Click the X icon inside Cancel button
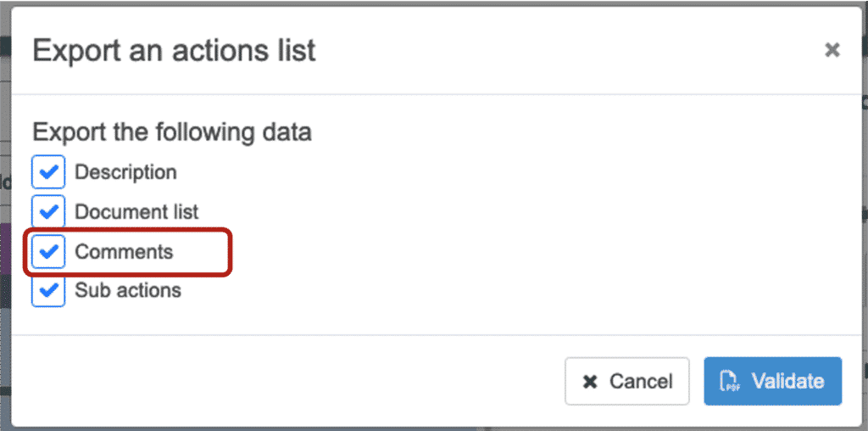The height and width of the screenshot is (431, 868). point(590,382)
